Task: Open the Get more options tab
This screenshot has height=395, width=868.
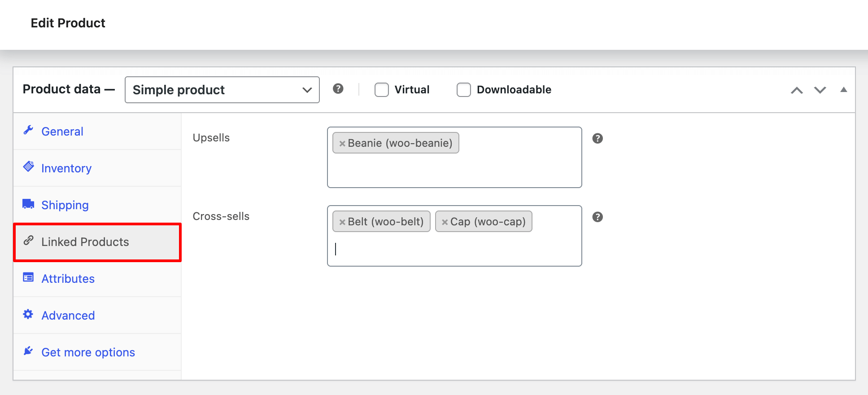Action: (x=97, y=352)
